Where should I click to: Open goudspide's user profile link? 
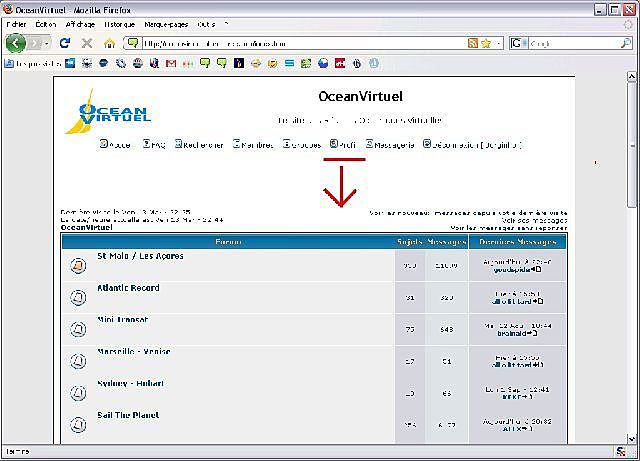512,270
